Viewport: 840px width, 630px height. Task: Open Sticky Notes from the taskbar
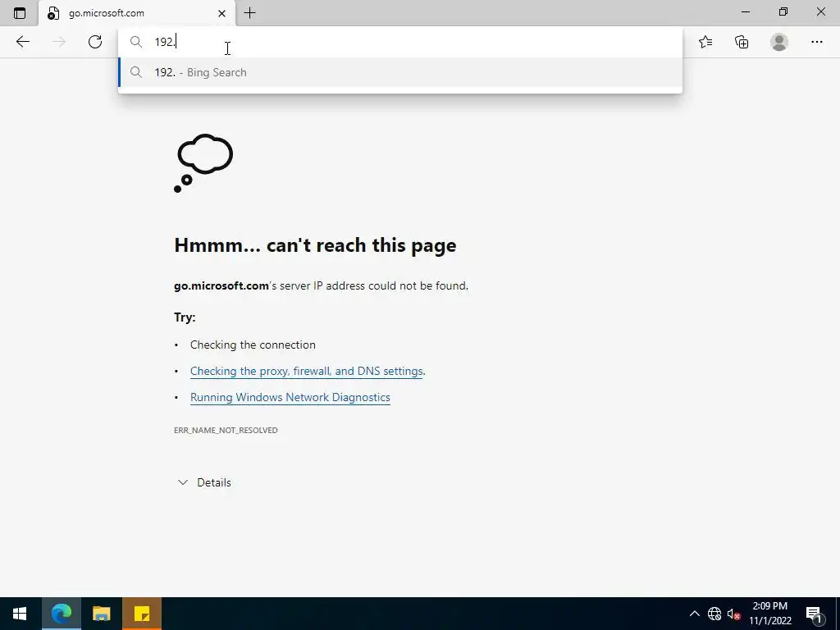pos(141,614)
